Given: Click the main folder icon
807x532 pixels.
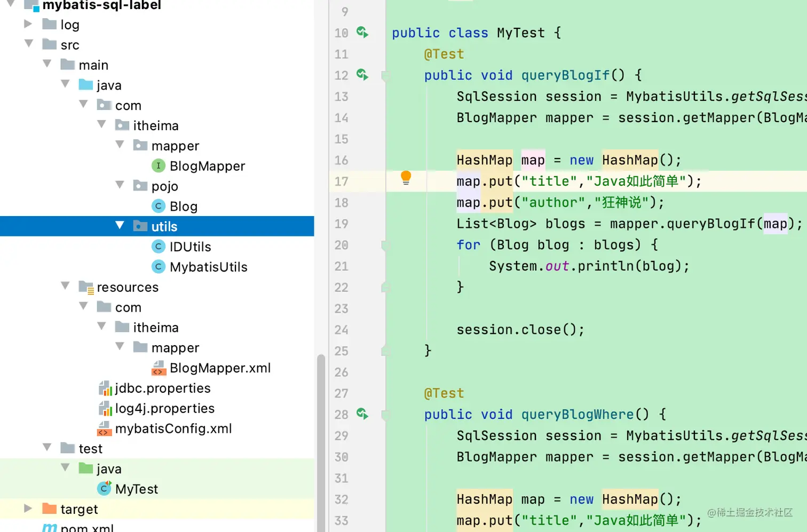Looking at the screenshot, I should click(x=68, y=65).
